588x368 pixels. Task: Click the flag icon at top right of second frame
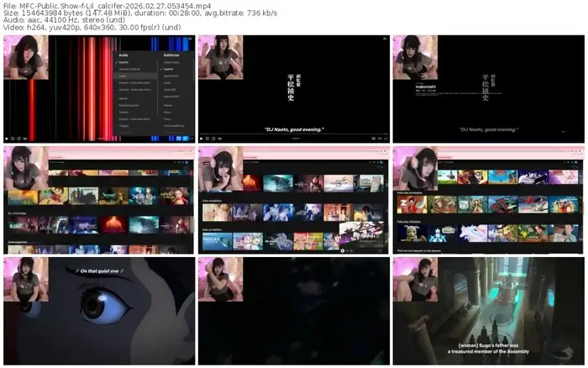(x=385, y=39)
